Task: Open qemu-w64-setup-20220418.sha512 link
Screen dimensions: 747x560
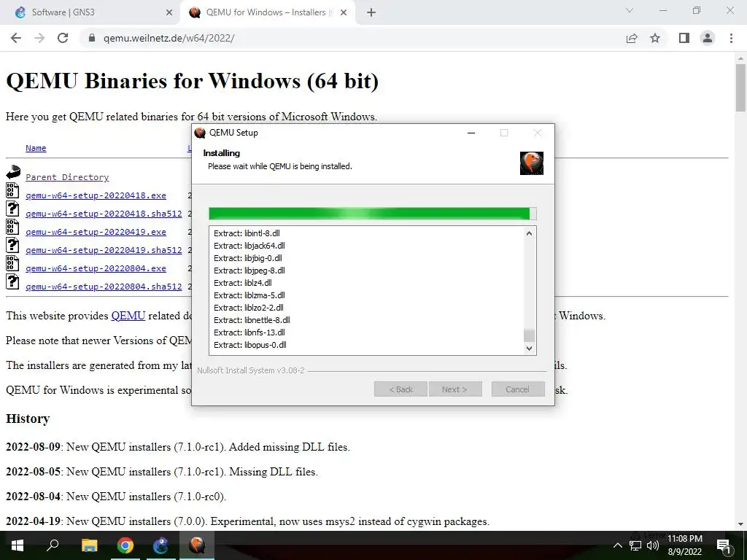Action: [104, 214]
